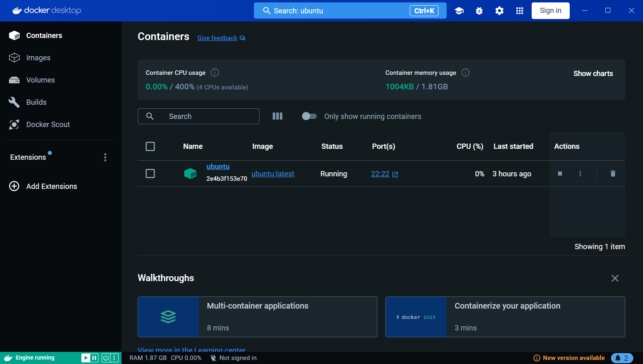643x364 pixels.
Task: Click Show charts button
Action: coord(593,74)
